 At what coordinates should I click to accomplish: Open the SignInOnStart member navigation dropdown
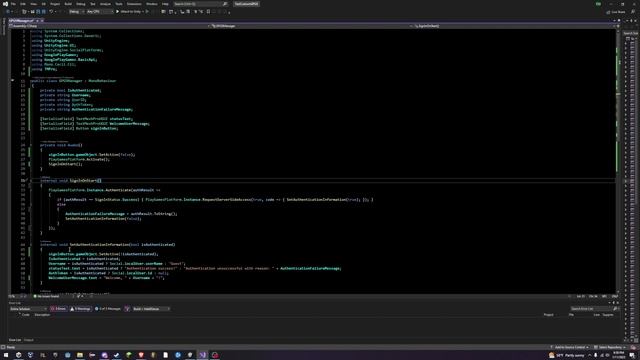[513, 26]
